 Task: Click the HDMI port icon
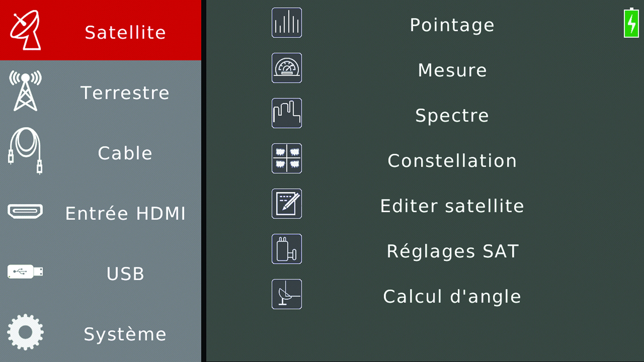[x=25, y=211]
